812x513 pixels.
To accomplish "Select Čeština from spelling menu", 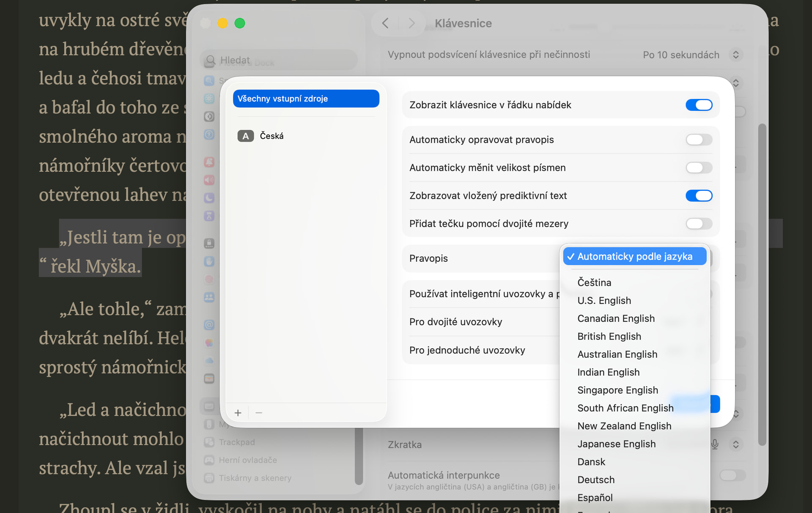I will [x=594, y=283].
